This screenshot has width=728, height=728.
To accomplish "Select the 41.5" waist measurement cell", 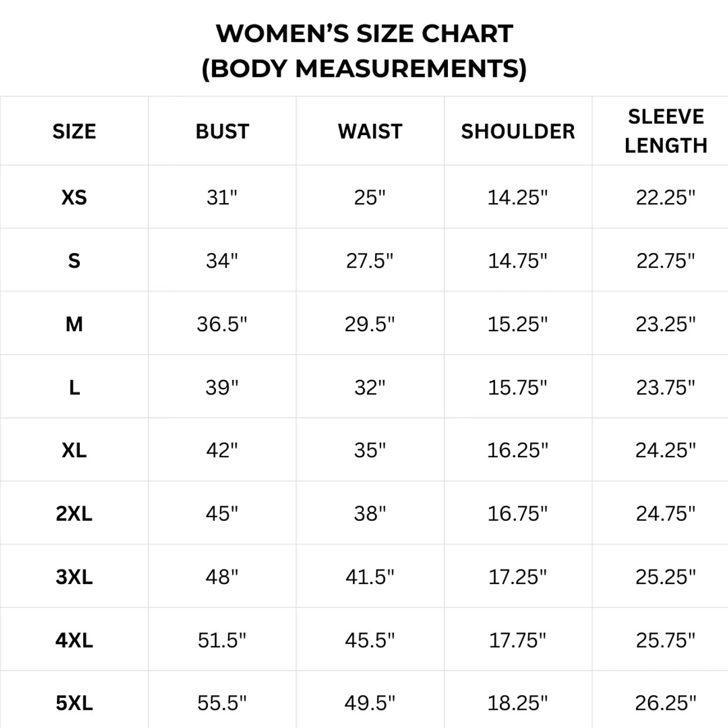I will coord(370,577).
